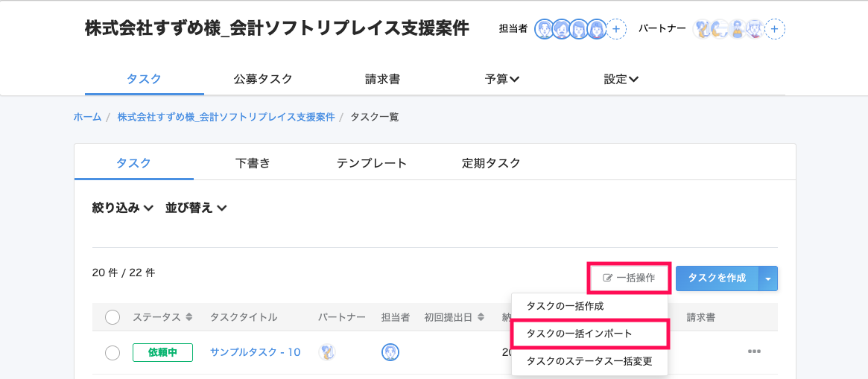Switch to the タスク main navigation tab
This screenshot has width=868, height=379.
(144, 79)
